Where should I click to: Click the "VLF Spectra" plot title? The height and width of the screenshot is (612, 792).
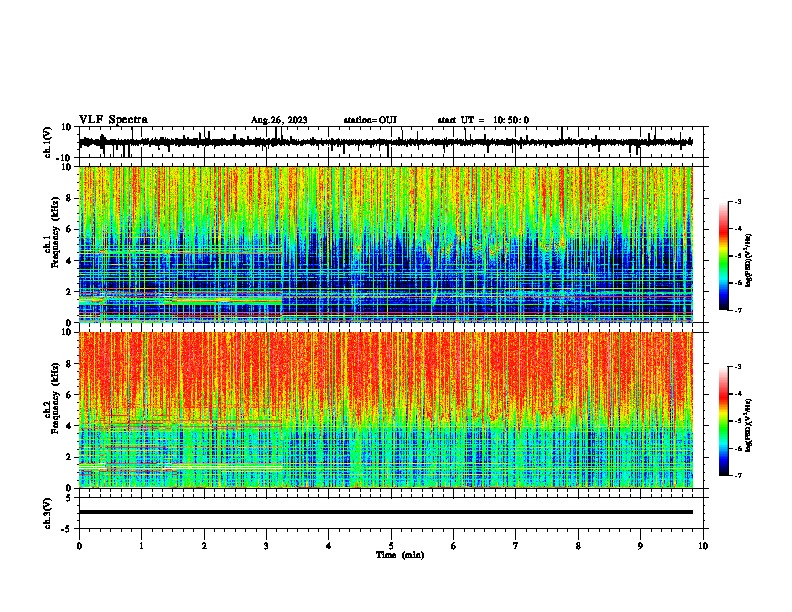pyautogui.click(x=113, y=120)
